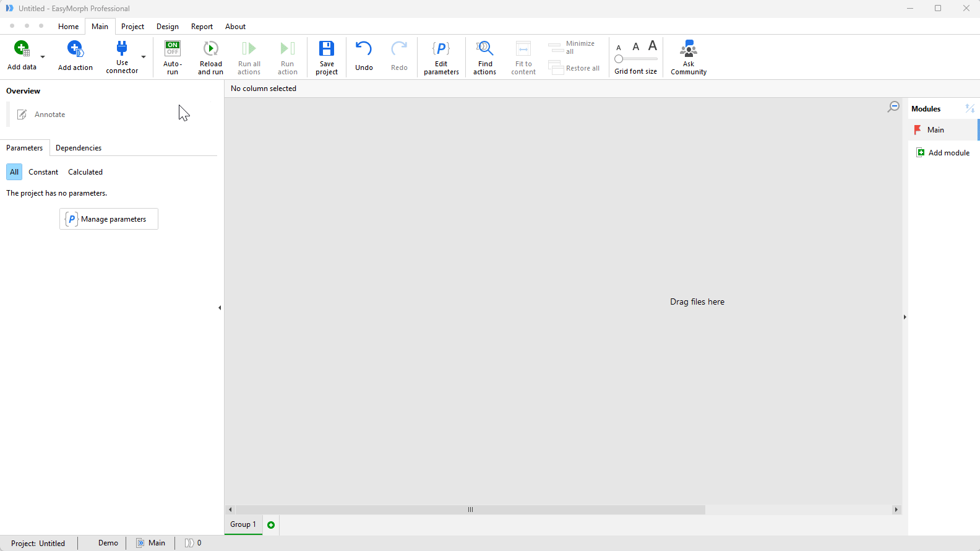Viewport: 980px width, 551px height.
Task: Open Ask Community
Action: coord(689,57)
